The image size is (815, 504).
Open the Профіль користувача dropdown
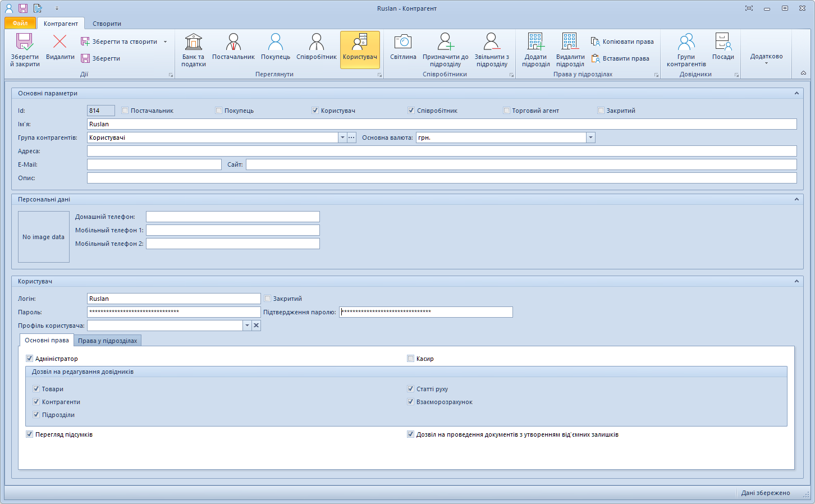click(x=247, y=325)
